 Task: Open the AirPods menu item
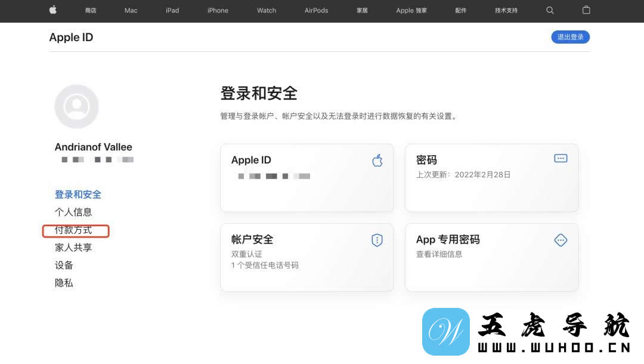click(x=316, y=10)
